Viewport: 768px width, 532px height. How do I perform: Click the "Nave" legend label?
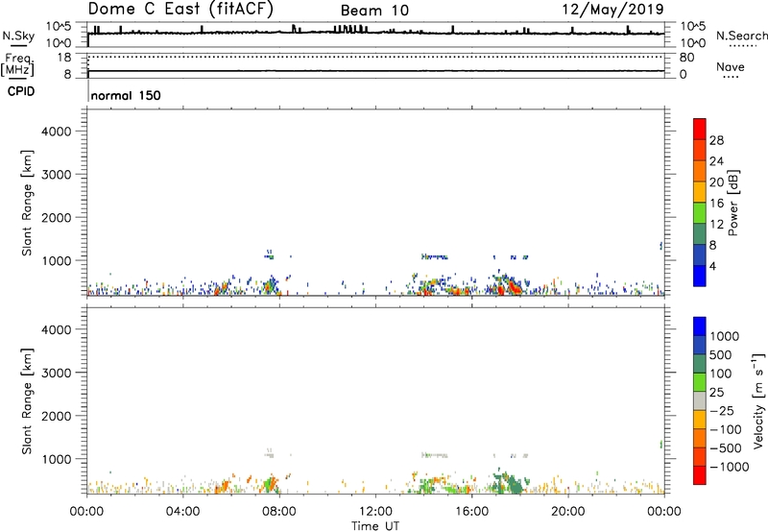(x=731, y=67)
